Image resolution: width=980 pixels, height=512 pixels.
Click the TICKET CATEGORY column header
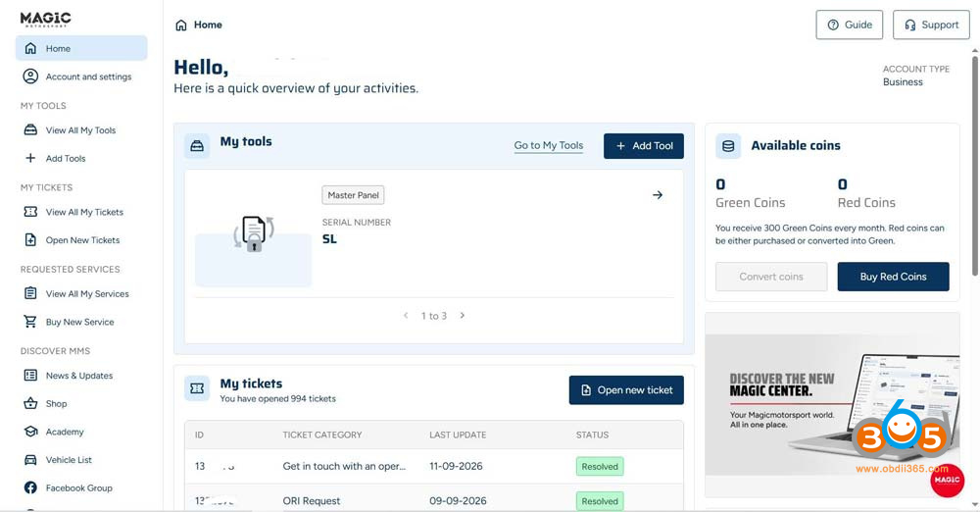tap(321, 435)
